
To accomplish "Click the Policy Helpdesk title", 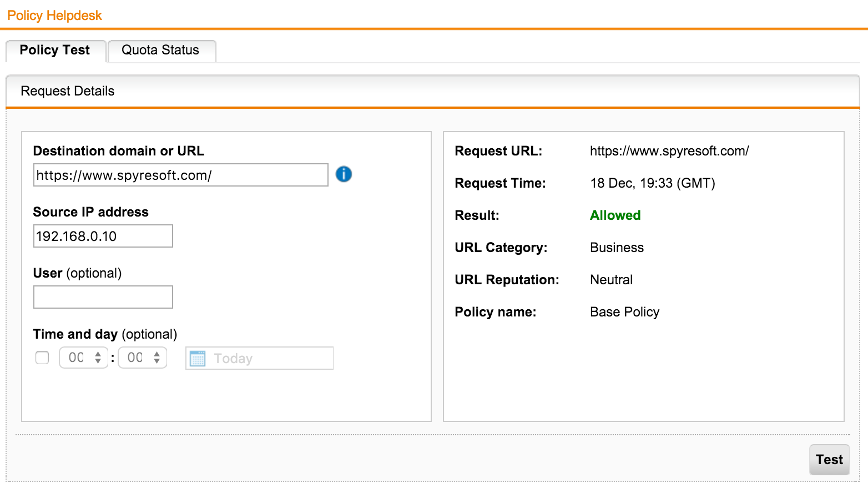I will (54, 15).
